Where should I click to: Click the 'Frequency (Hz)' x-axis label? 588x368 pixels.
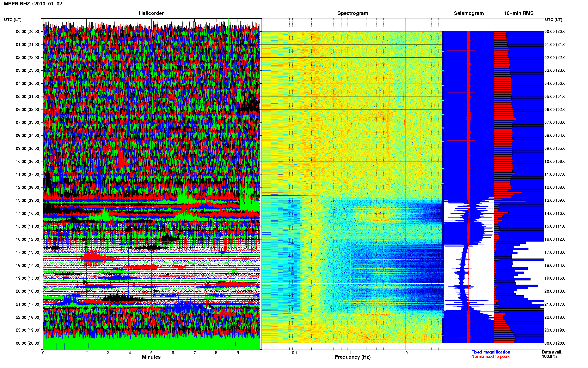point(353,357)
